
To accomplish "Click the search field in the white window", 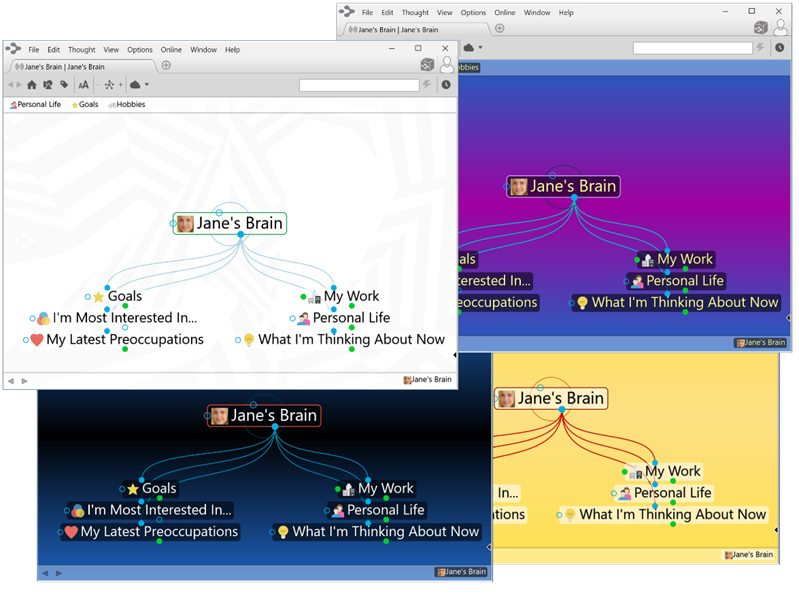I will (359, 85).
